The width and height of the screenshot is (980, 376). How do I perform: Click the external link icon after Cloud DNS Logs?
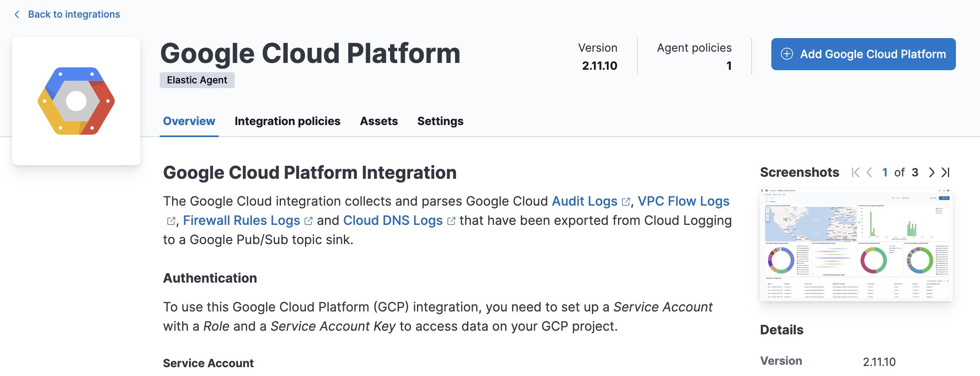(x=452, y=221)
